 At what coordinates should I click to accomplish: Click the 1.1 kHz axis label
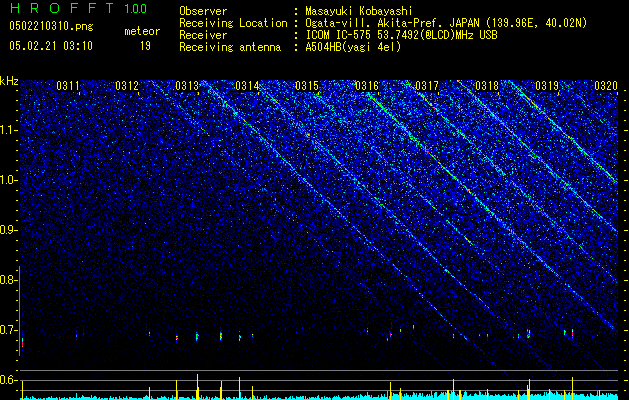click(x=9, y=130)
